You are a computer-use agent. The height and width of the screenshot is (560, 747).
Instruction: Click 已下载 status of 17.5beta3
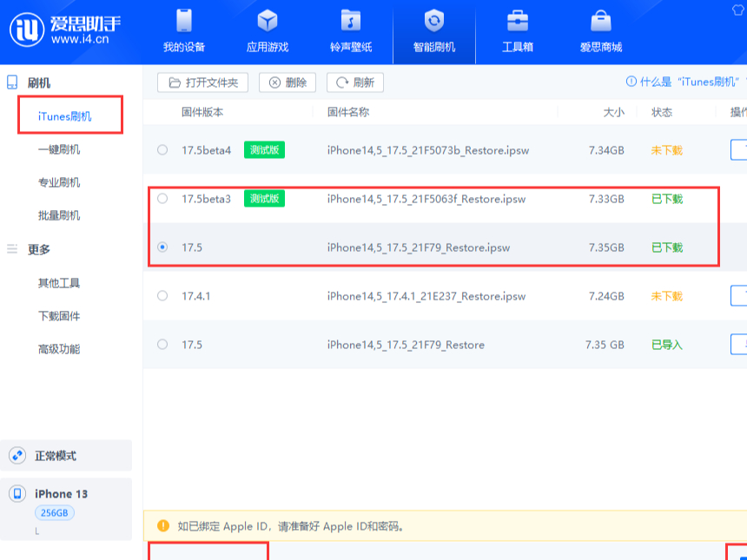point(667,199)
